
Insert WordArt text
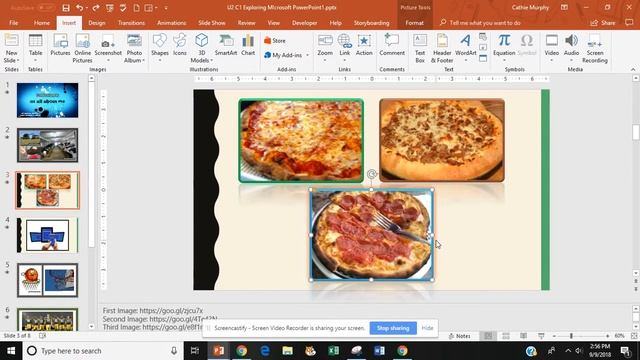click(x=465, y=48)
